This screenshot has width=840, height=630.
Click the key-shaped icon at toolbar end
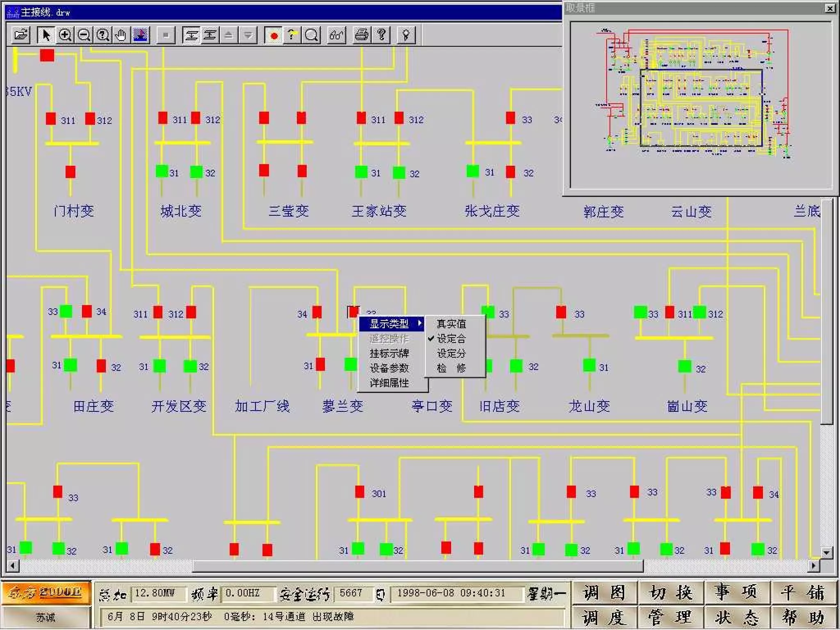(x=406, y=35)
